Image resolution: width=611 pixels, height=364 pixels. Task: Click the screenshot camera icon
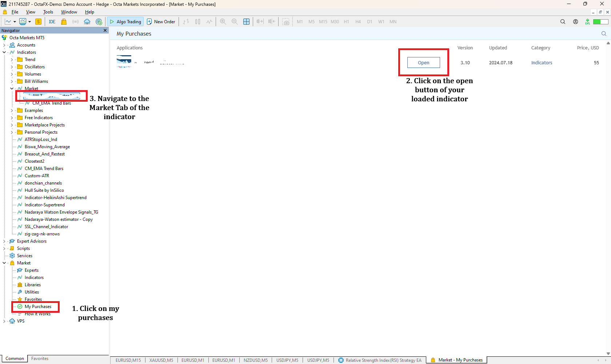(x=286, y=22)
